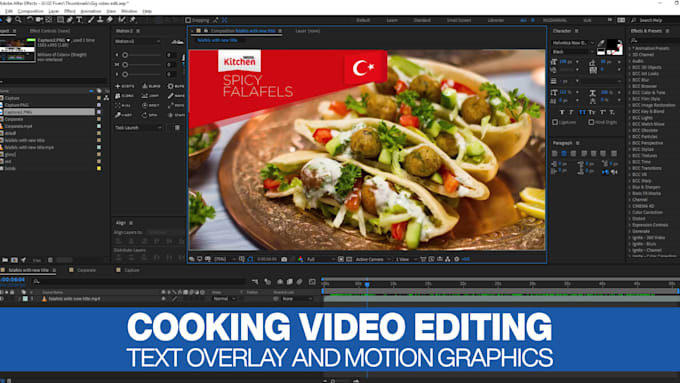Click the Motion 2 Name button
Viewport: 680px width, 383px height.
click(176, 95)
